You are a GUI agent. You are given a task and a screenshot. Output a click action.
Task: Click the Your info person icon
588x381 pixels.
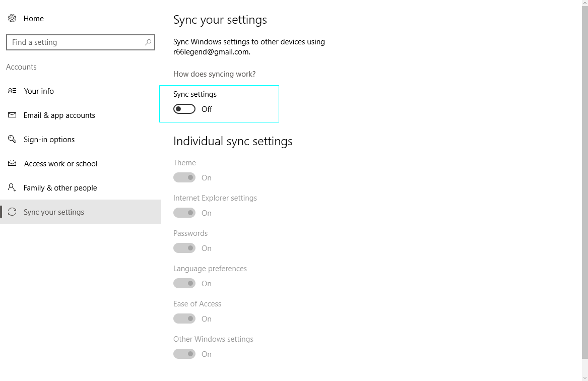tap(12, 91)
